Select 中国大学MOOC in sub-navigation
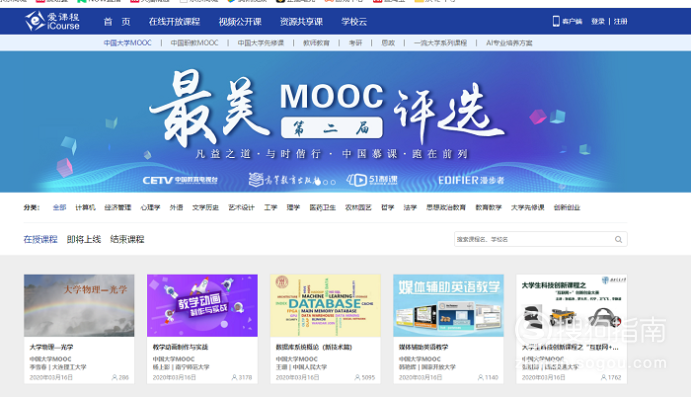691x397 pixels. point(128,43)
